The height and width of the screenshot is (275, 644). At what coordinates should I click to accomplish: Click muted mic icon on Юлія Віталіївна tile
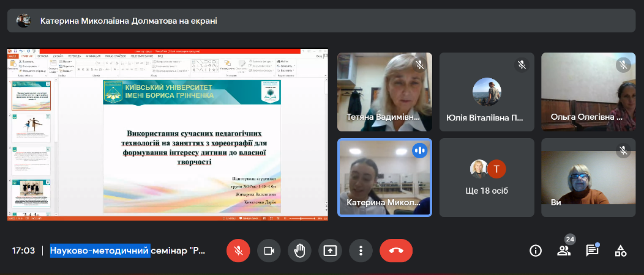point(522,65)
